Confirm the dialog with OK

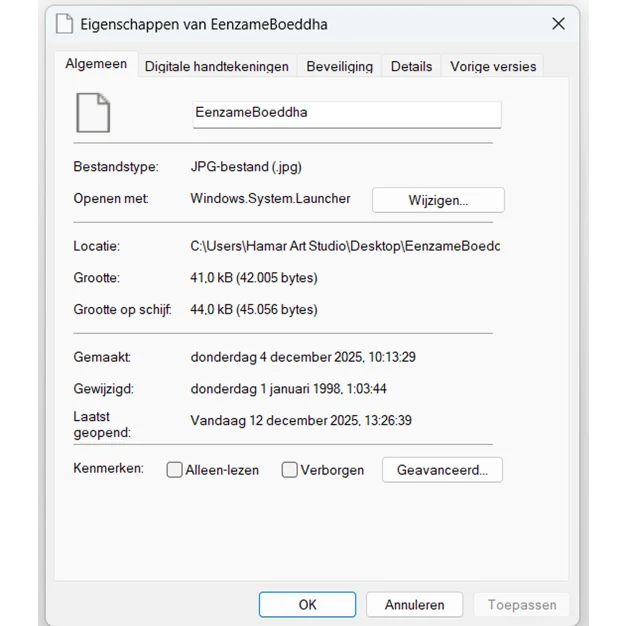(x=307, y=604)
